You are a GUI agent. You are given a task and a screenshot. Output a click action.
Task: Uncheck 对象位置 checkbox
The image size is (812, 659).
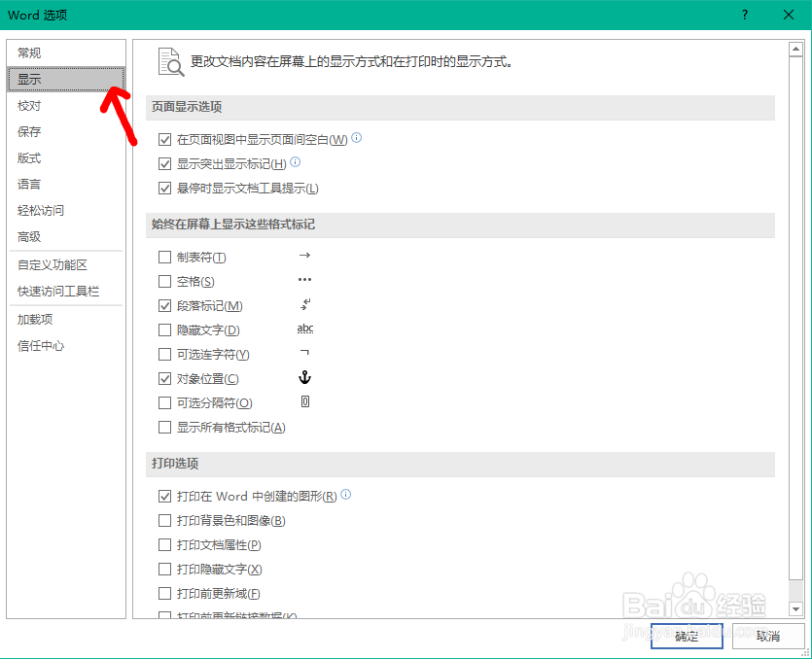164,379
